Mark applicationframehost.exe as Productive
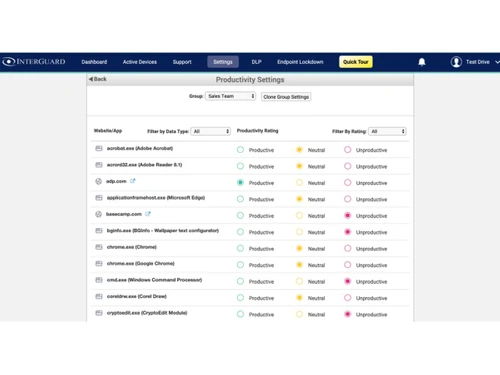The image size is (500, 375). (240, 199)
